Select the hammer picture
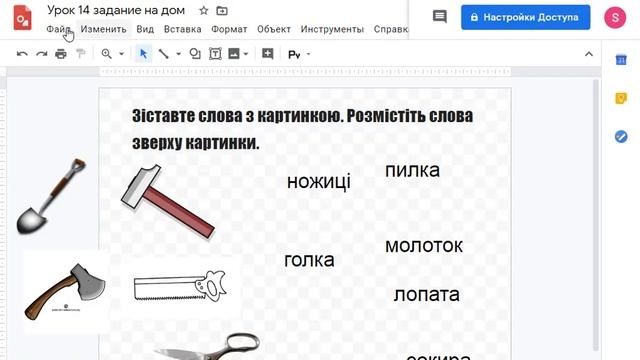Screen dimensions: 640x360 [168, 202]
